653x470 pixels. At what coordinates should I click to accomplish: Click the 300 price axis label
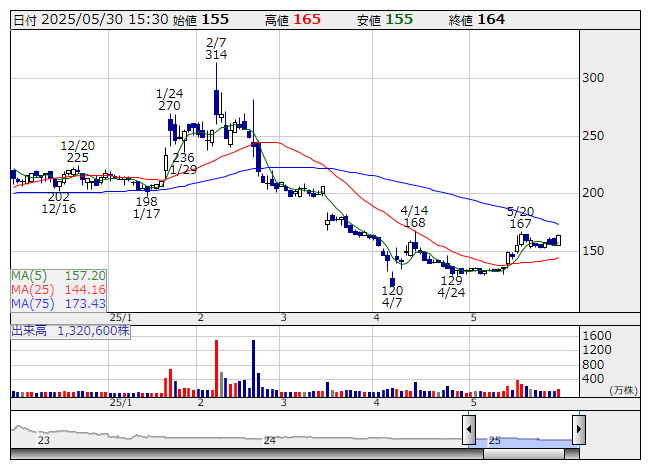[593, 78]
